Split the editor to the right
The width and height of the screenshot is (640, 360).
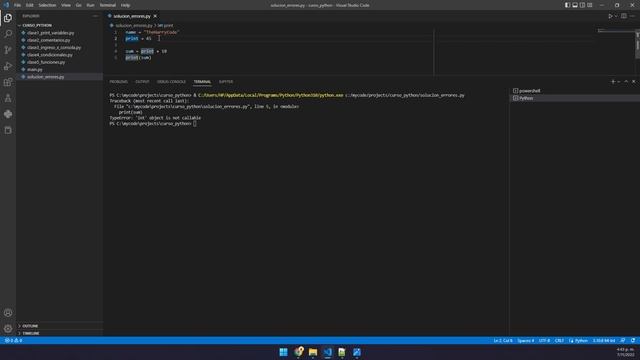click(624, 16)
